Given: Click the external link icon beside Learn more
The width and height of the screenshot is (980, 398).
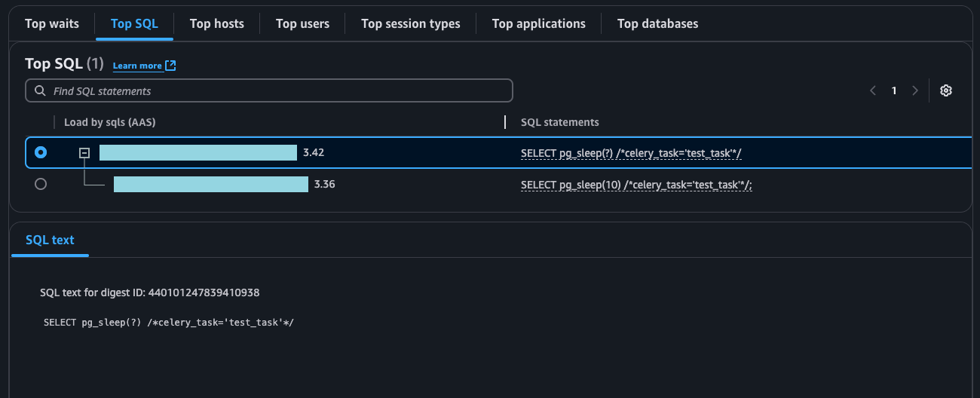Looking at the screenshot, I should (x=170, y=66).
